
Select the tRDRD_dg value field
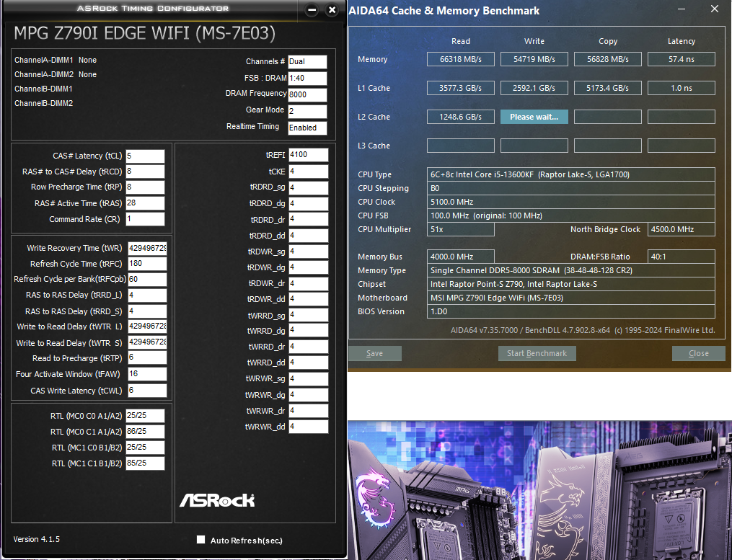(308, 204)
